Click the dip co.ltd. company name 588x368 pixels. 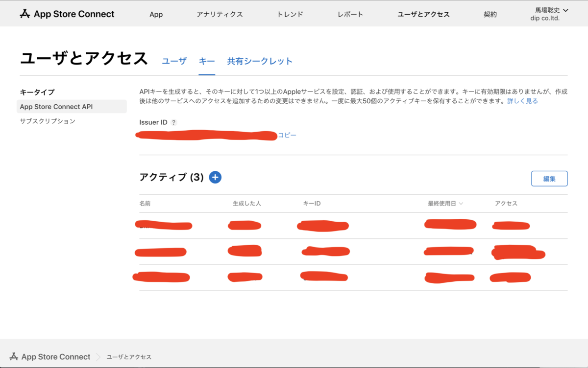point(545,19)
